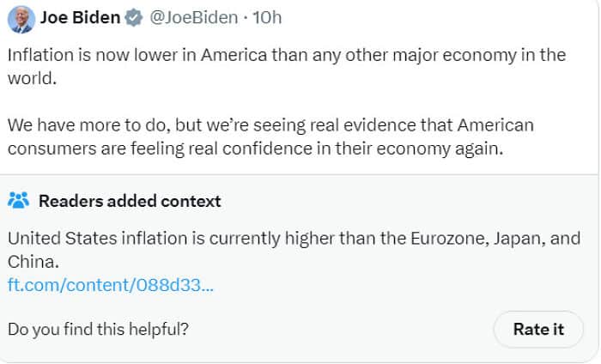Select the tweet's first paragraph on inflation
Viewport: 601px width, 364px height.
point(287,67)
